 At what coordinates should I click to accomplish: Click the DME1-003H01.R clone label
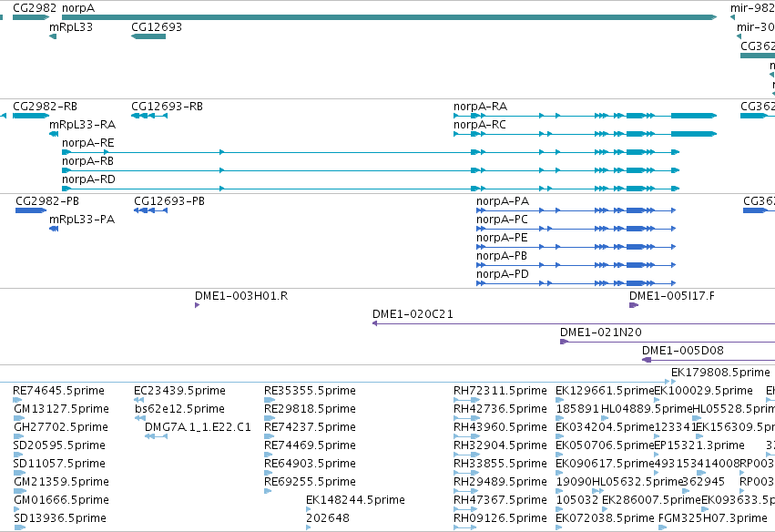(x=241, y=296)
